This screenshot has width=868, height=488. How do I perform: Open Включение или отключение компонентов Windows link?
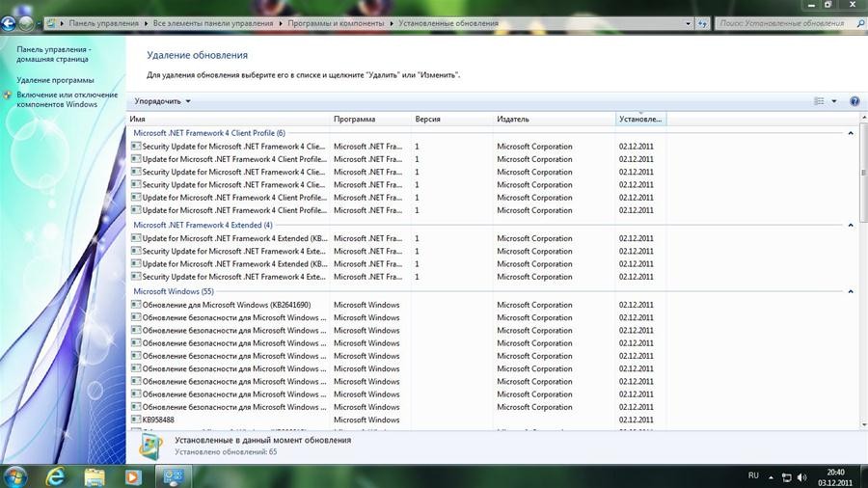(67, 99)
